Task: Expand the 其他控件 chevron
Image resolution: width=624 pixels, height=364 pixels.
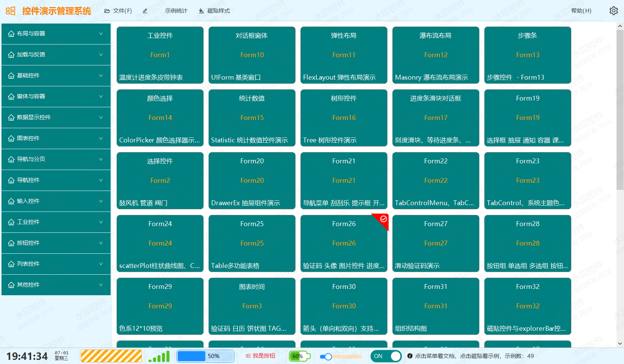Action: click(x=101, y=285)
